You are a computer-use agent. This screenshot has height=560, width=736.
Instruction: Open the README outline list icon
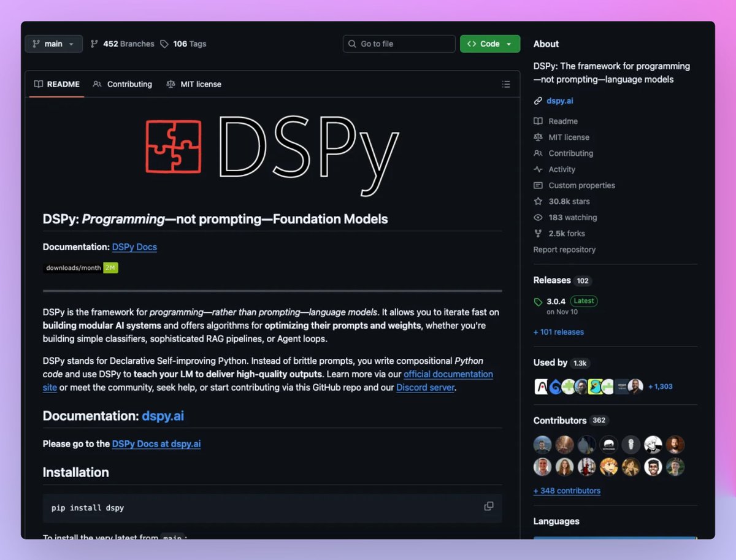click(506, 84)
